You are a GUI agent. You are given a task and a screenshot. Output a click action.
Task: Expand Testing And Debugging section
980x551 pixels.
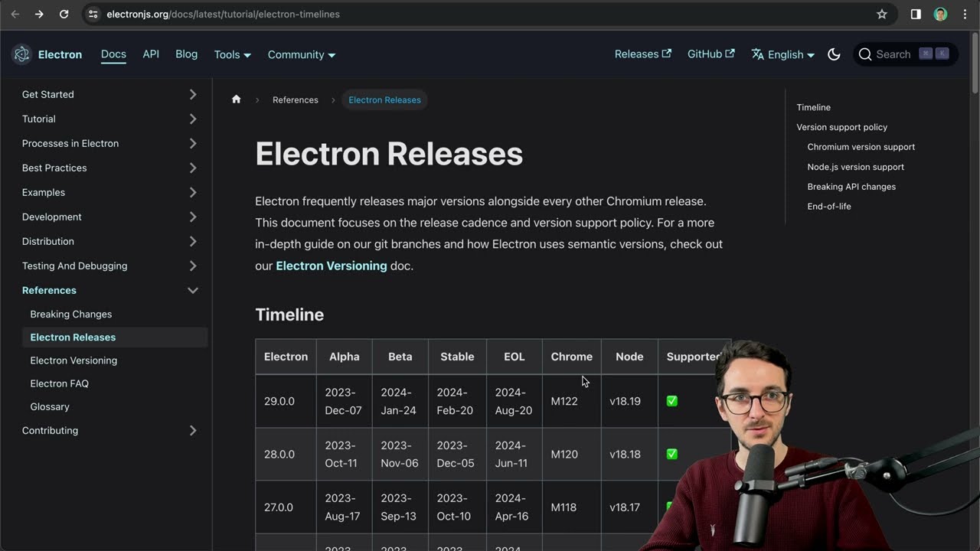110,266
